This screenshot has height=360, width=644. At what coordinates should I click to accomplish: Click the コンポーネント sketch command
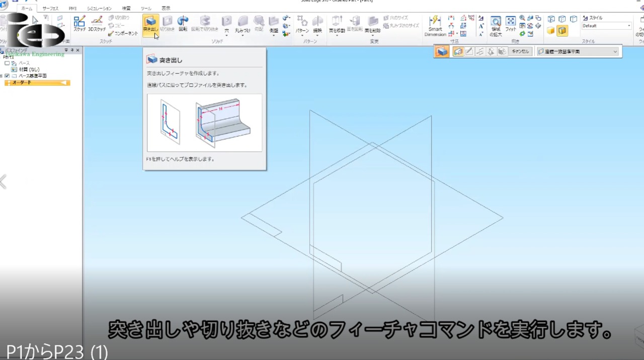tap(123, 34)
